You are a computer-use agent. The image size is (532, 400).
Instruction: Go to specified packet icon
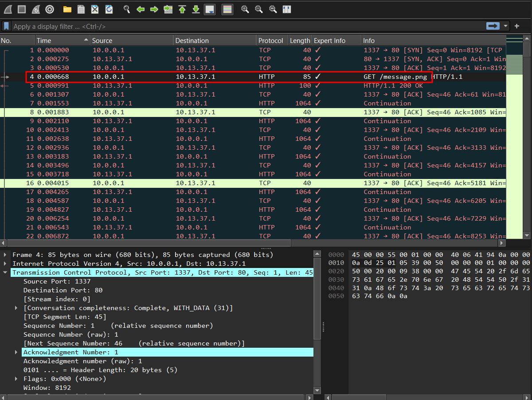(168, 9)
